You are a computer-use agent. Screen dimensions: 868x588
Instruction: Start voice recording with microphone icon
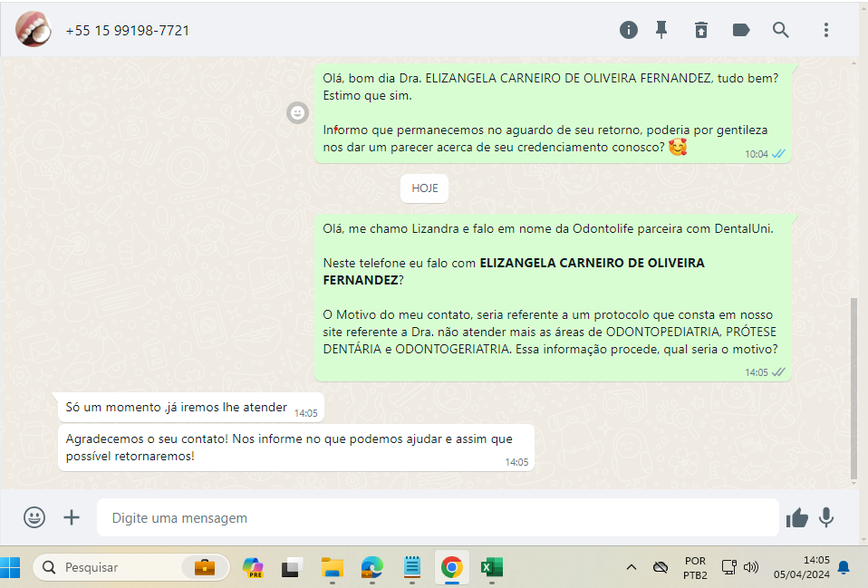(x=826, y=517)
